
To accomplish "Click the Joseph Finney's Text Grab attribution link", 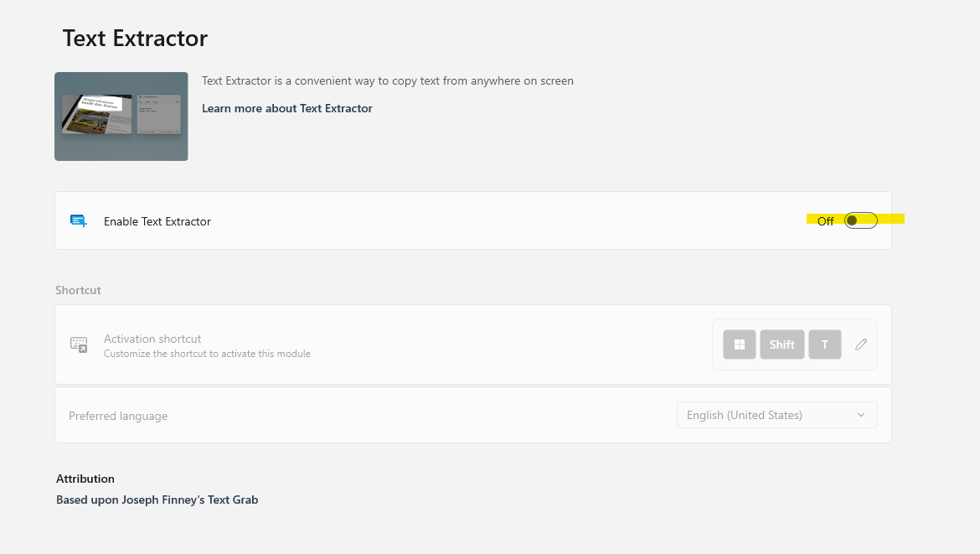I will click(x=157, y=499).
